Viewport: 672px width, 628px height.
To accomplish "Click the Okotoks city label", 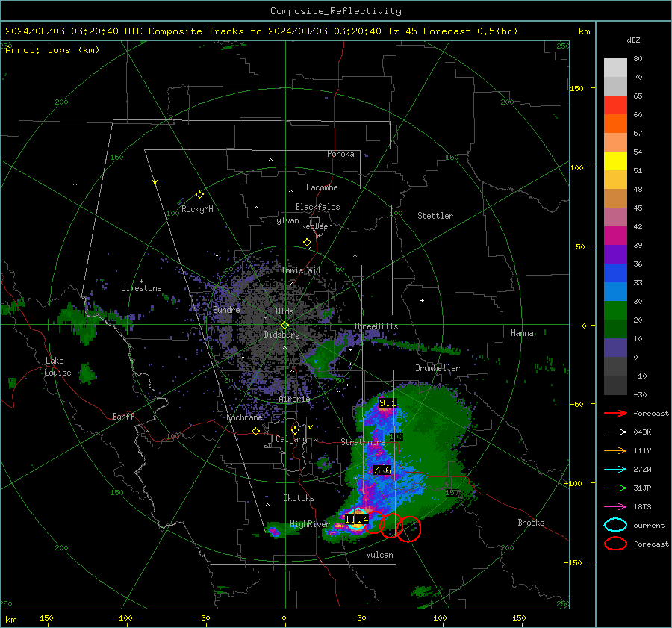I will tap(299, 498).
